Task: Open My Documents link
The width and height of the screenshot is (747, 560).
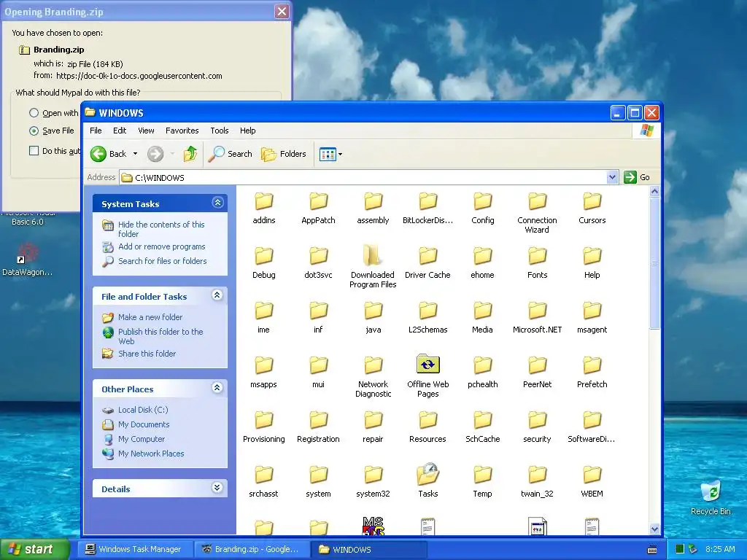Action: (x=144, y=425)
